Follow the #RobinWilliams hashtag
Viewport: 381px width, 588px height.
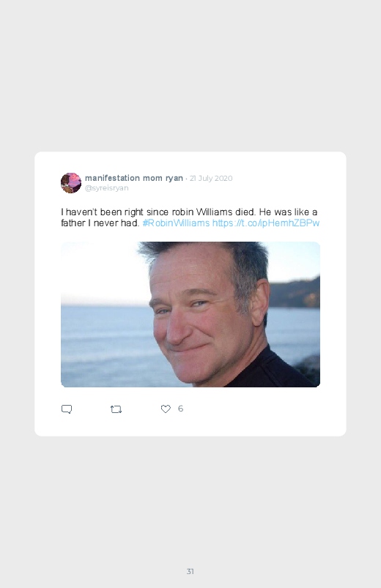[176, 223]
